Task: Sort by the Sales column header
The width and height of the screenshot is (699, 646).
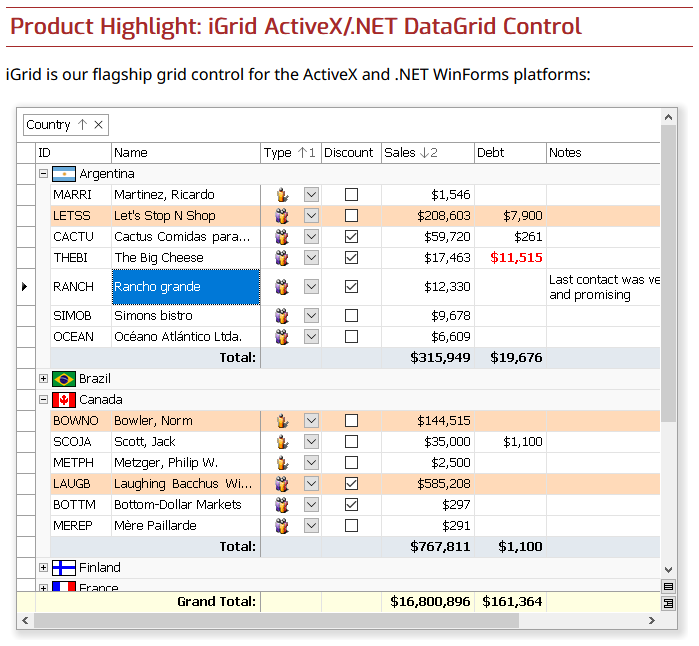Action: (428, 153)
